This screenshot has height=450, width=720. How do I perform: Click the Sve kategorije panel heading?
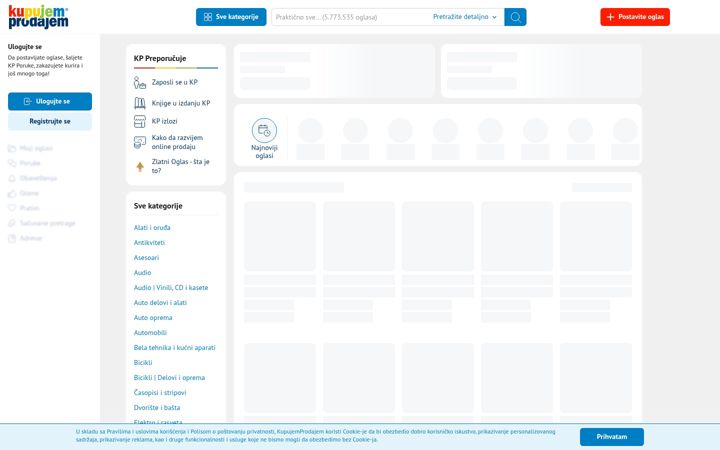158,206
